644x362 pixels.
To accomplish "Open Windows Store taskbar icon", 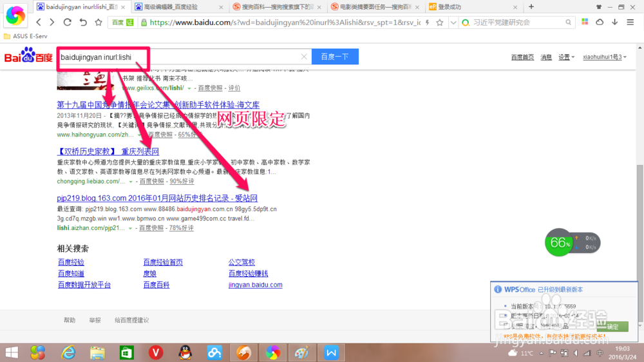I will coord(126,352).
